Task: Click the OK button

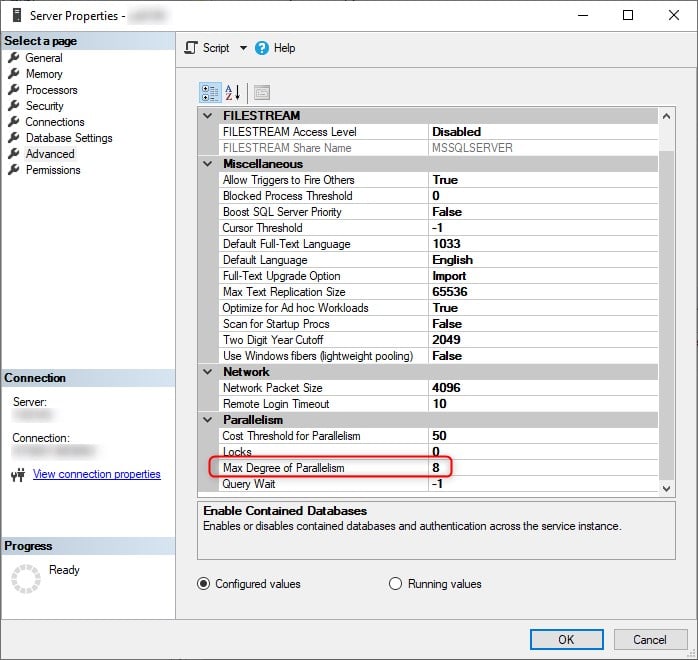Action: tap(567, 640)
